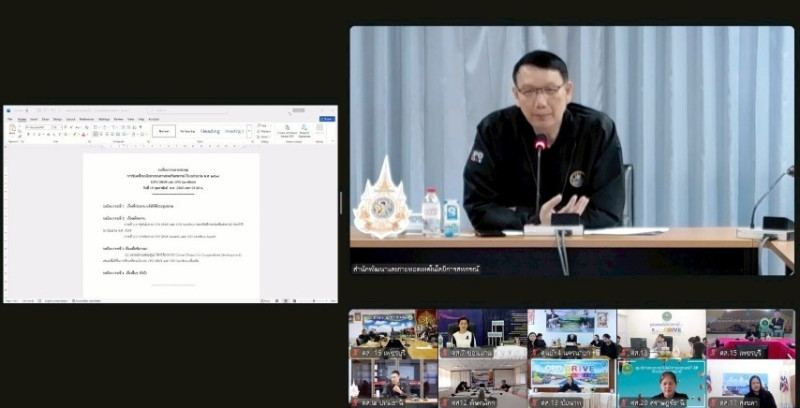The width and height of the screenshot is (800, 408).
Task: Click the Word Share button
Action: (x=326, y=118)
